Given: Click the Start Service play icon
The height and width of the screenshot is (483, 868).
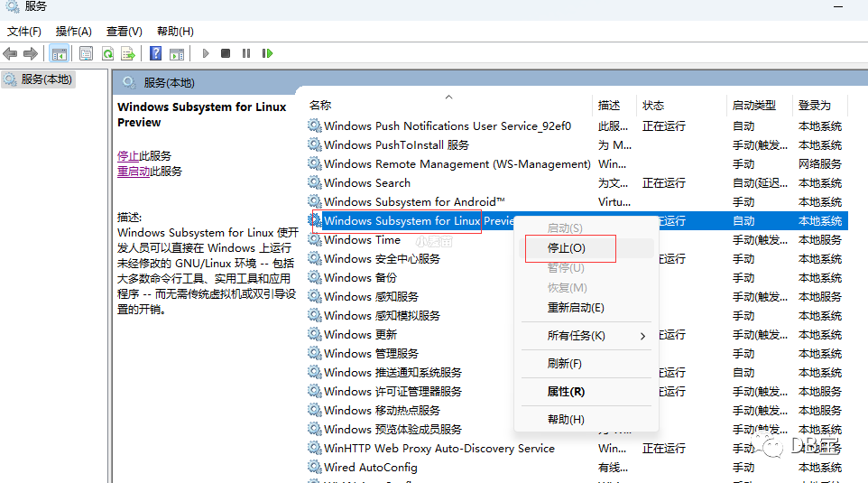Looking at the screenshot, I should [x=206, y=54].
